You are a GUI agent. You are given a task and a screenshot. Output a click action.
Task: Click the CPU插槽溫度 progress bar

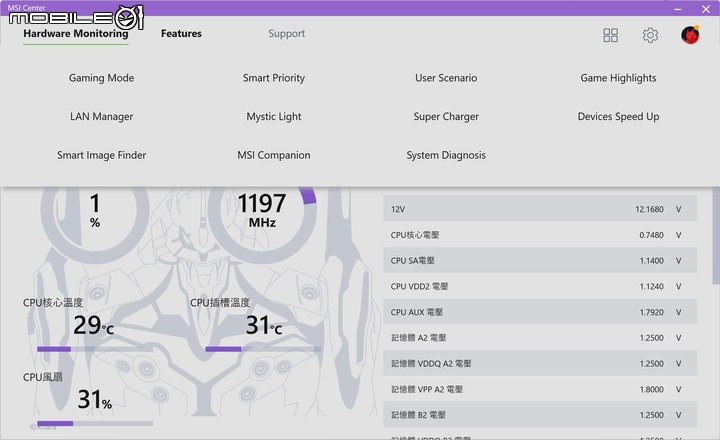coord(263,349)
